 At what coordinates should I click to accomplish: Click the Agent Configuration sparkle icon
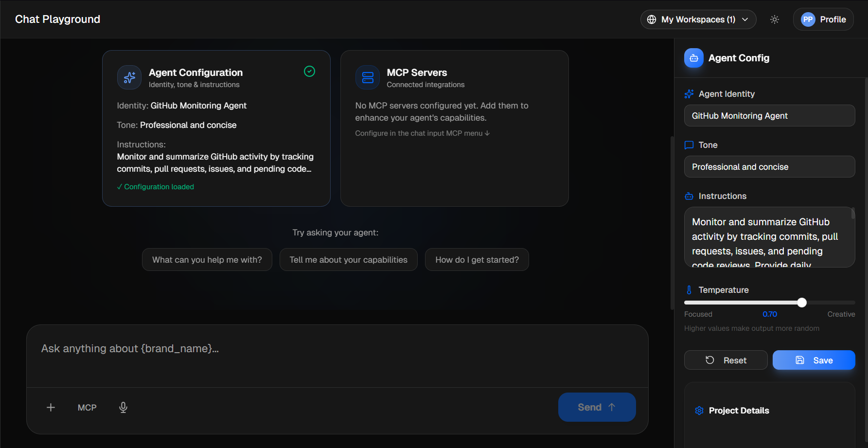129,77
